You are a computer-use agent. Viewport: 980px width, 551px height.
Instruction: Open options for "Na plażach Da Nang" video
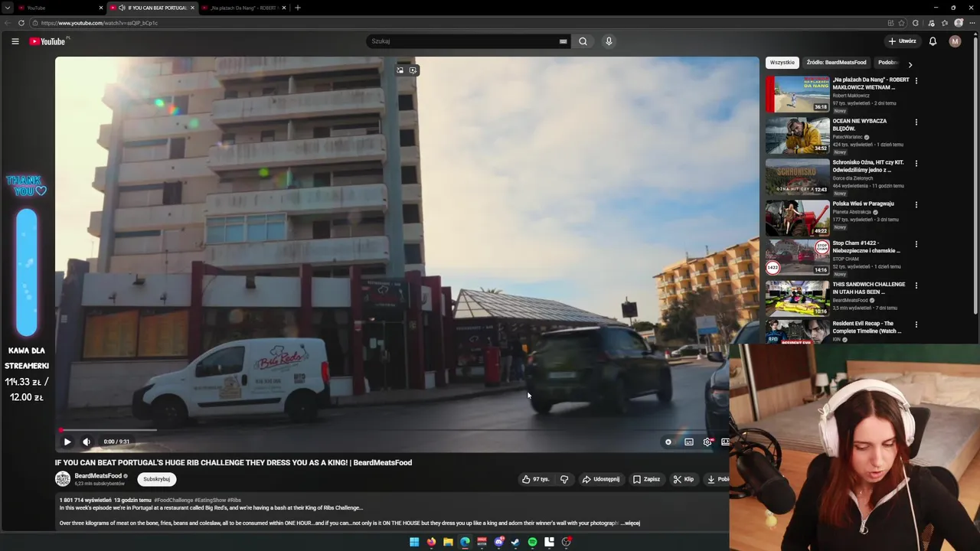[916, 80]
